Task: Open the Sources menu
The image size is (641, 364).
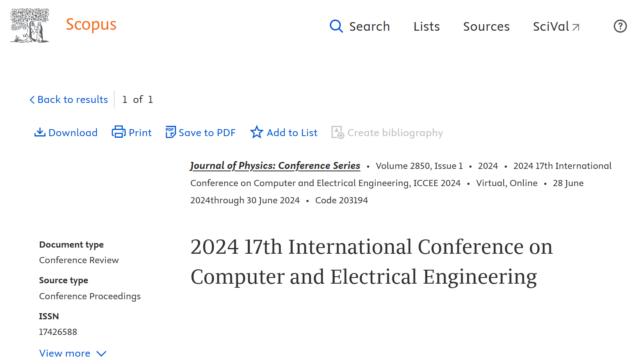Action: point(486,27)
